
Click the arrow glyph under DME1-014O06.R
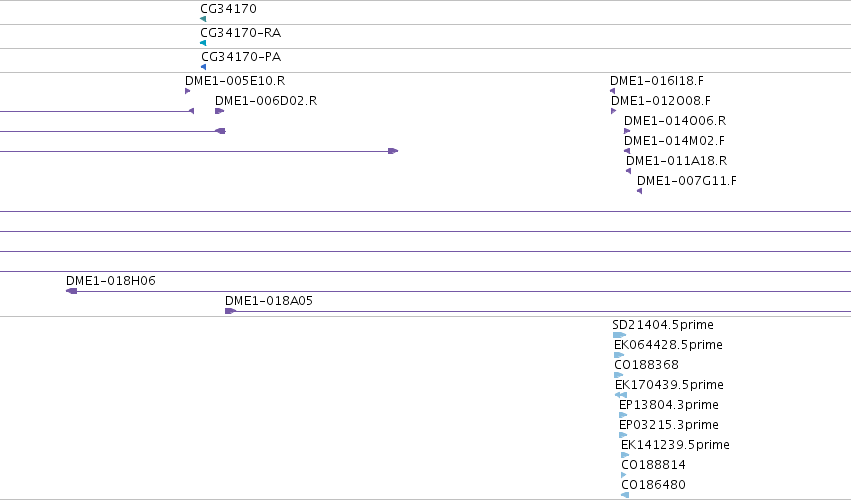tap(627, 131)
